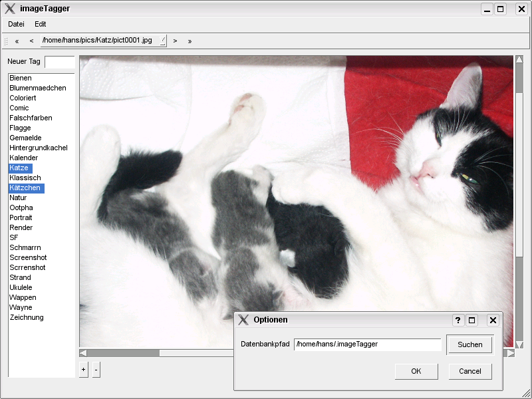Enable the Screenshot tag
The image size is (532, 399).
click(29, 257)
